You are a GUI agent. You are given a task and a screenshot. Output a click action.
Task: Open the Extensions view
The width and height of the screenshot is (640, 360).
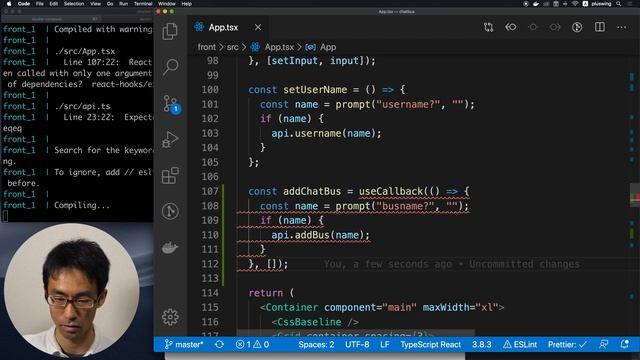pos(170,176)
